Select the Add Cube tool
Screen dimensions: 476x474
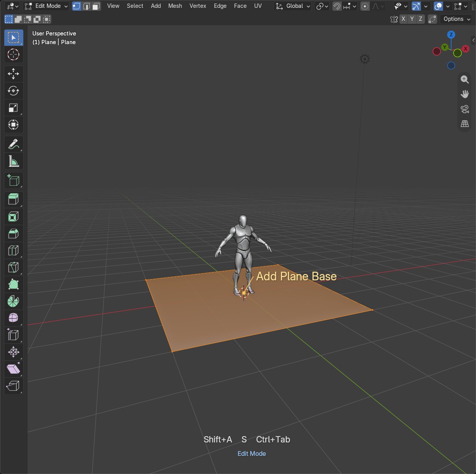(13, 180)
